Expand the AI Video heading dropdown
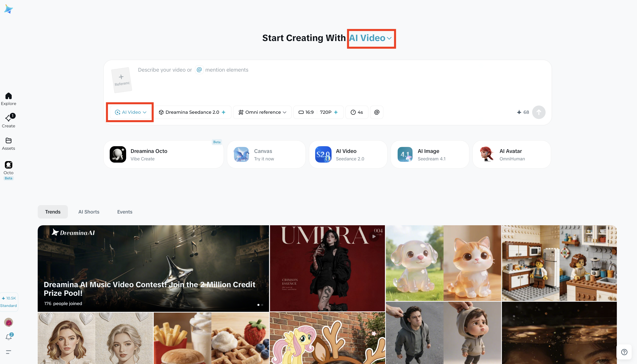 [x=370, y=38]
